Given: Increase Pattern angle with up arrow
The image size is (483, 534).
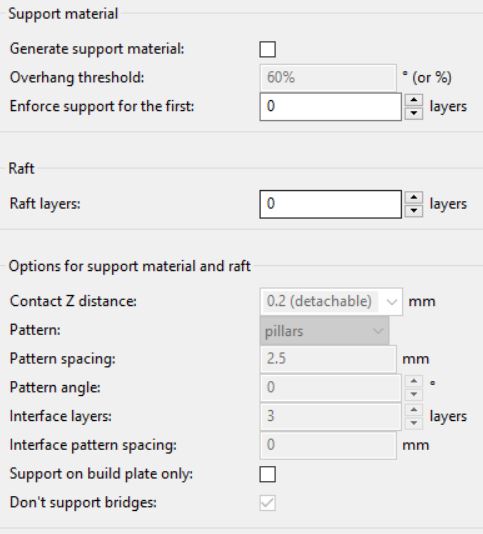Looking at the screenshot, I should pos(414,381).
